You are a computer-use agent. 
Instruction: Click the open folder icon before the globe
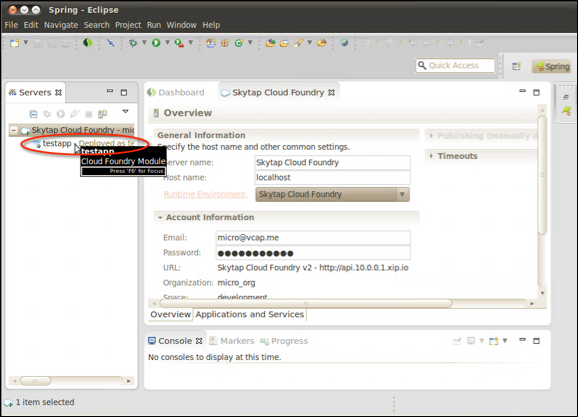pos(322,43)
